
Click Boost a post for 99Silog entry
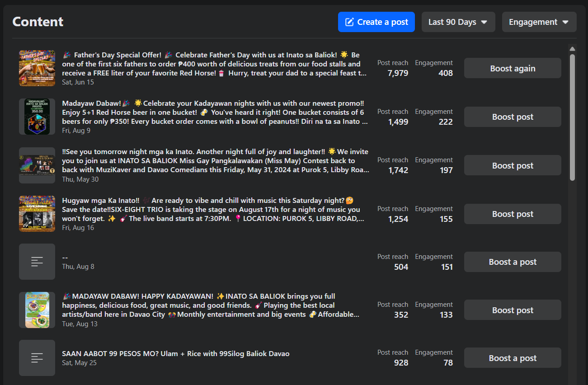pos(513,358)
